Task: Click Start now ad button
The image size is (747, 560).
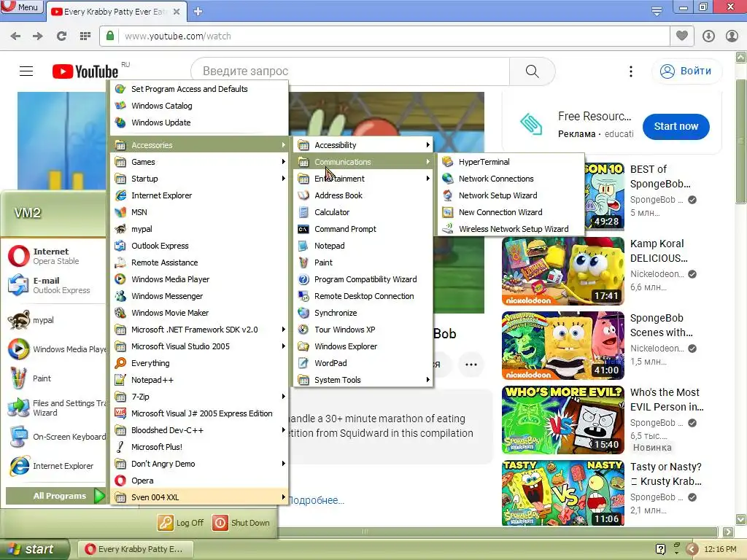Action: click(x=676, y=126)
